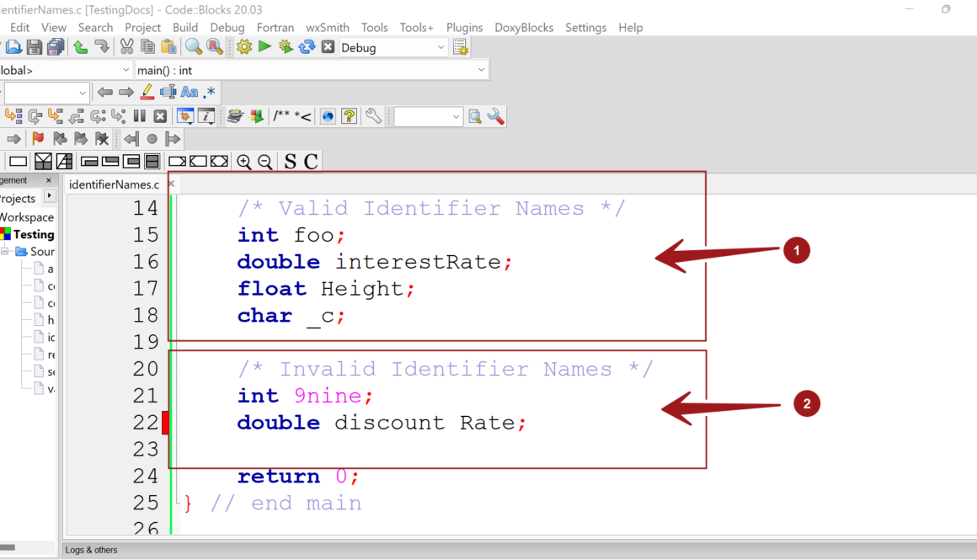
Task: Paste from the clipboard
Action: click(x=168, y=46)
